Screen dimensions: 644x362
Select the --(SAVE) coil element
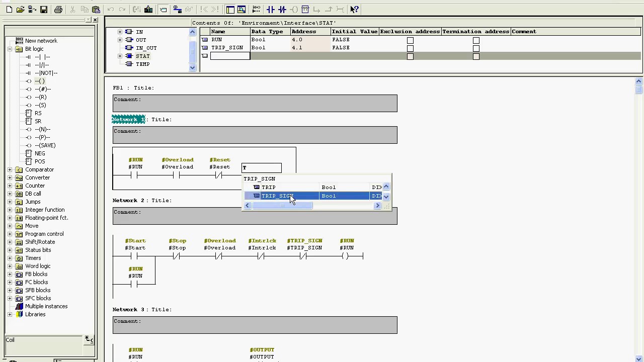[45, 145]
